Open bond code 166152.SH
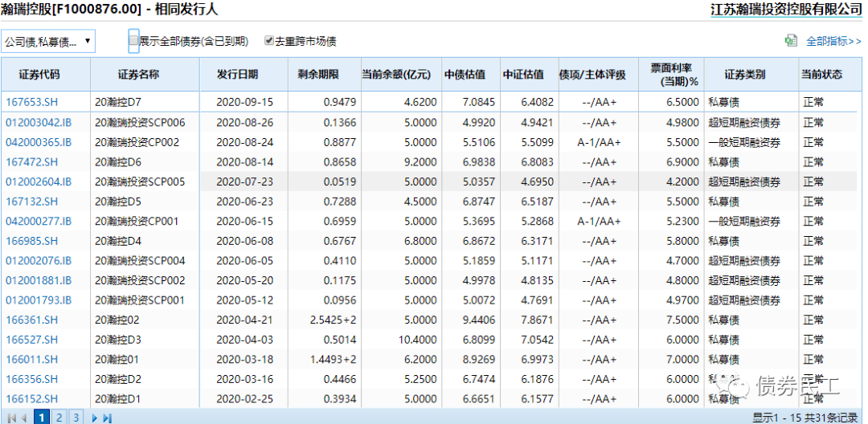The width and height of the screenshot is (868, 424). (31, 399)
